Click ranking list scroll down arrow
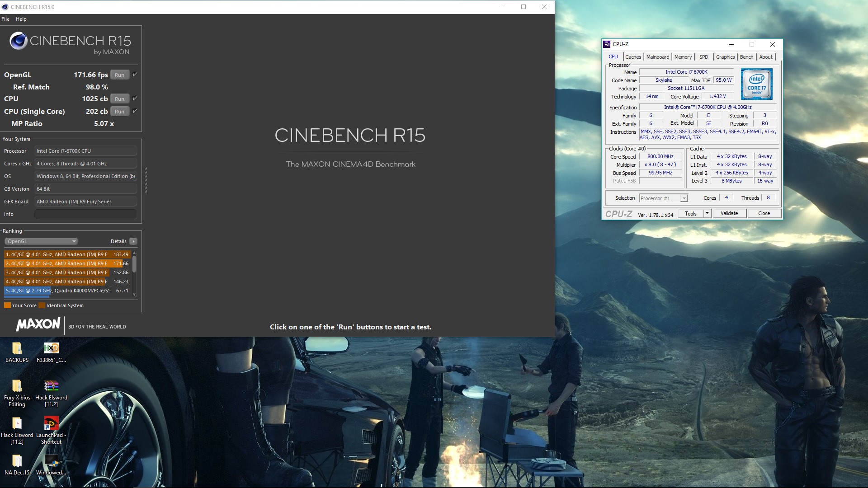The height and width of the screenshot is (488, 868). tap(134, 295)
